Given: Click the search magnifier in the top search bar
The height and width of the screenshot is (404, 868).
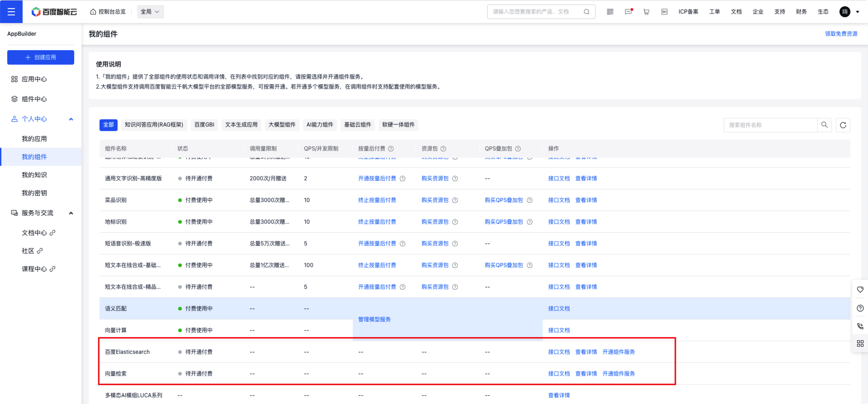Looking at the screenshot, I should click(x=587, y=12).
